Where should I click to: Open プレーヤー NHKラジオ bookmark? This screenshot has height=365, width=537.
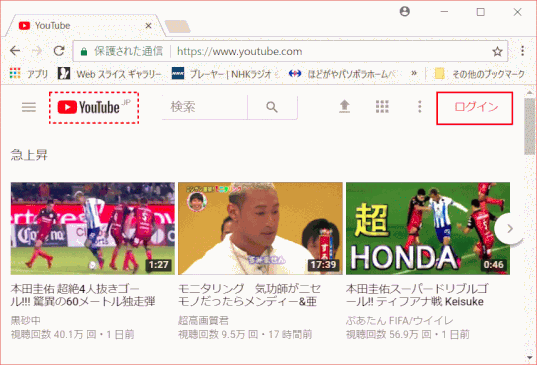226,74
